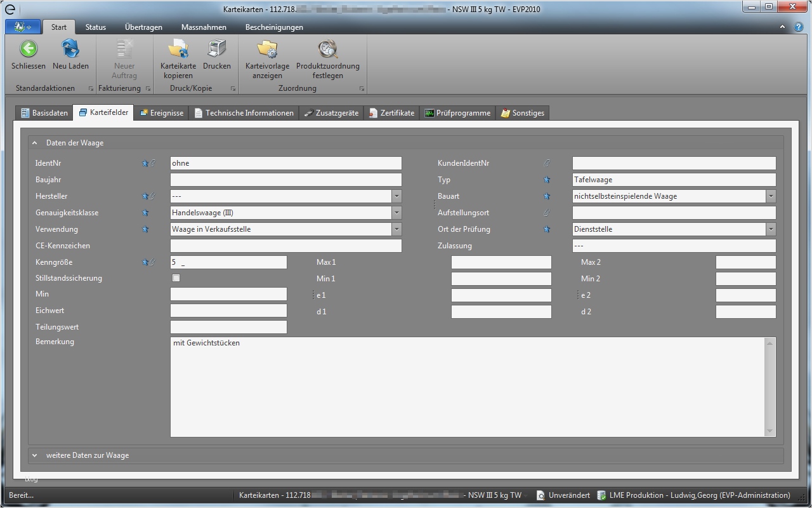Open Karteivorlage anzeigen folder icon
The width and height of the screenshot is (812, 508).
coord(267,49)
